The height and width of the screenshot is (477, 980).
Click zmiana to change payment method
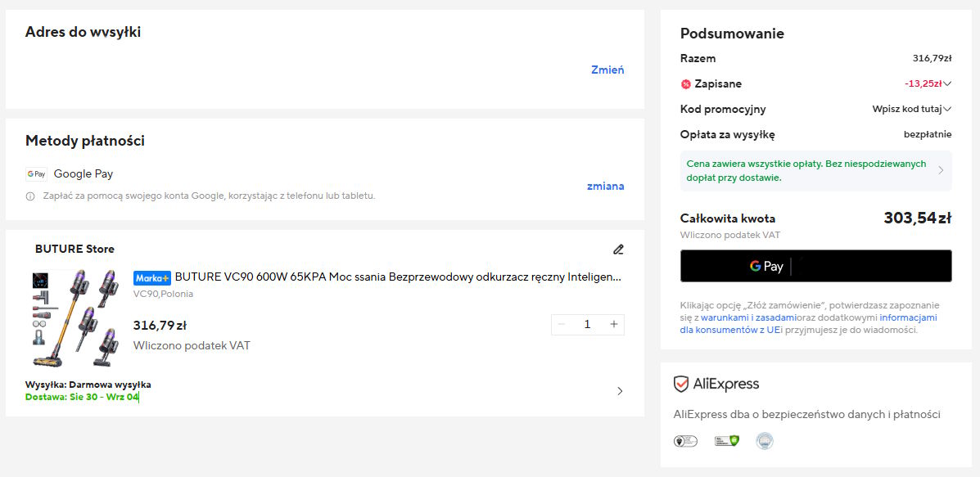606,186
